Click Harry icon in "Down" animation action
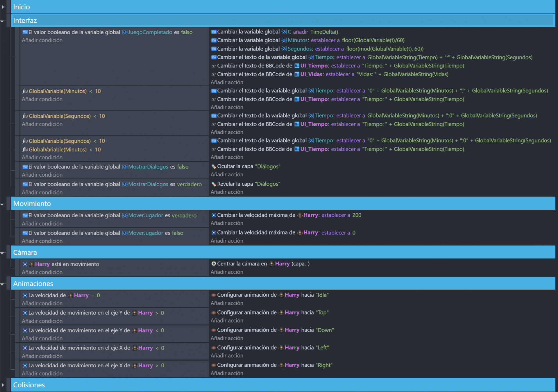 [x=281, y=330]
